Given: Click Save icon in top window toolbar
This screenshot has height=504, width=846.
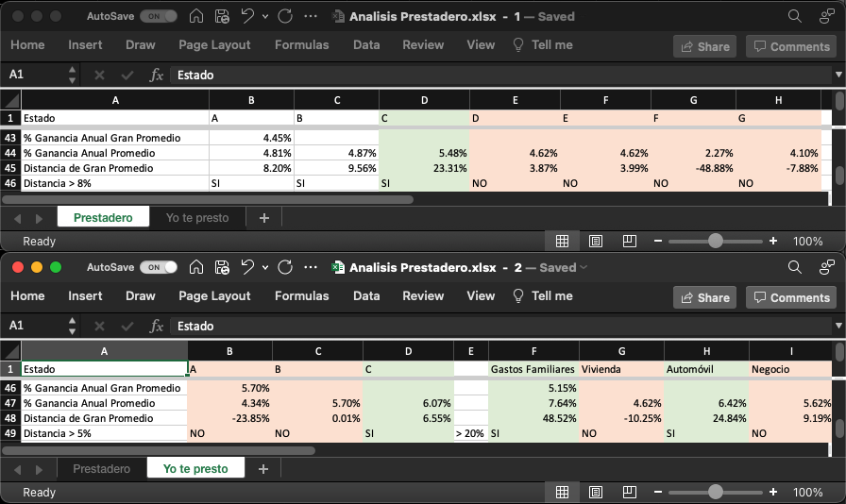Looking at the screenshot, I should (x=222, y=16).
